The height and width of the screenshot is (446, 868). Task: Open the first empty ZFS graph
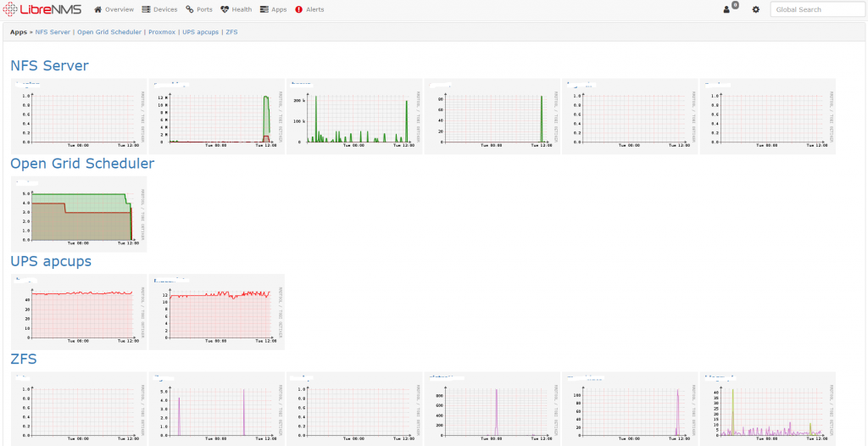coord(79,409)
